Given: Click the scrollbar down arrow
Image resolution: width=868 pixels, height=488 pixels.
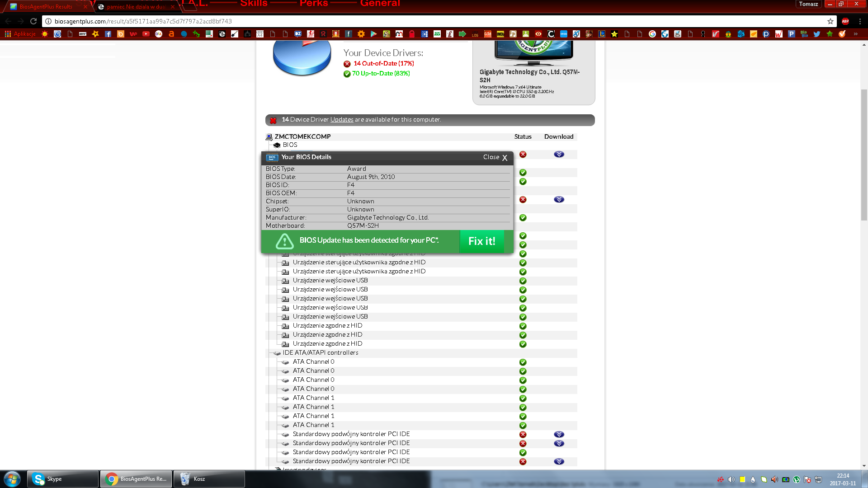Looking at the screenshot, I should (x=864, y=466).
